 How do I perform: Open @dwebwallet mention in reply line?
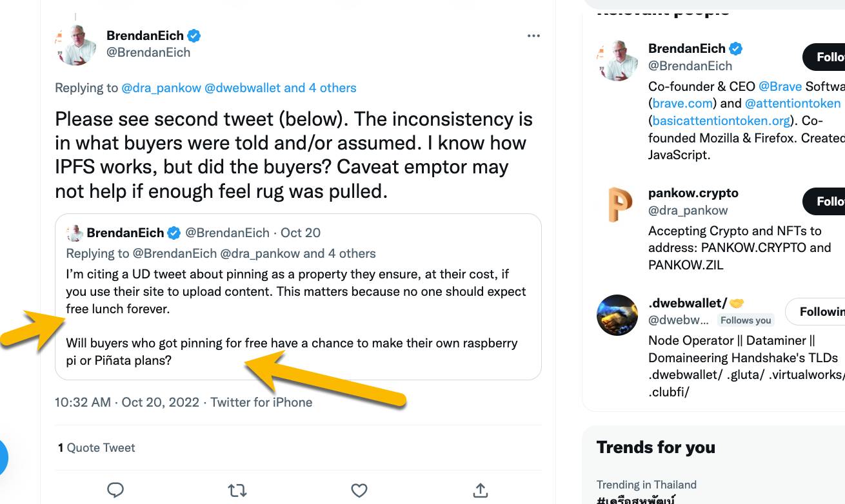[x=243, y=88]
